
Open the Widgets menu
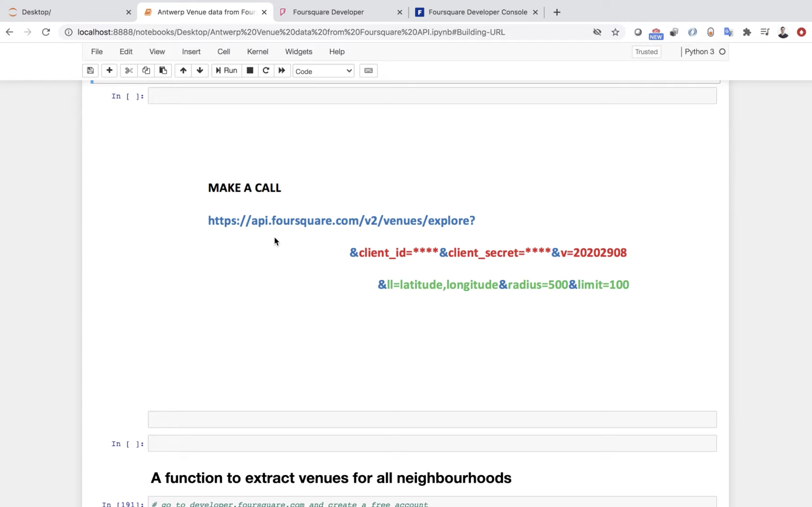click(298, 51)
